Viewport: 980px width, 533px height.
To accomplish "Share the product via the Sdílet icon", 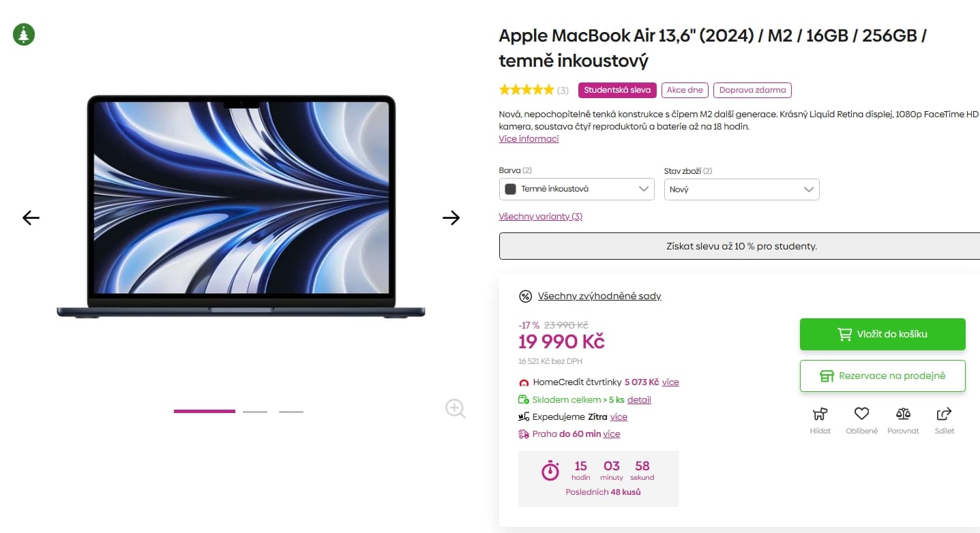I will (x=945, y=414).
